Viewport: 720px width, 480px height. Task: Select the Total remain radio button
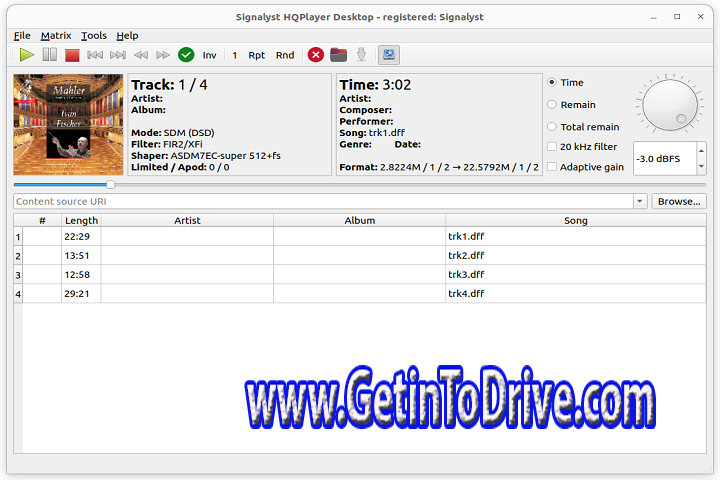(x=583, y=127)
